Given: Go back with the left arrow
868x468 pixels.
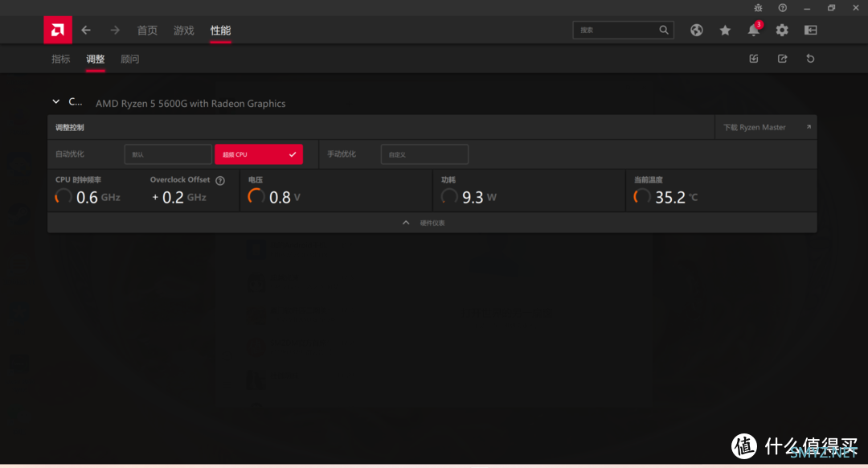Looking at the screenshot, I should pos(86,30).
